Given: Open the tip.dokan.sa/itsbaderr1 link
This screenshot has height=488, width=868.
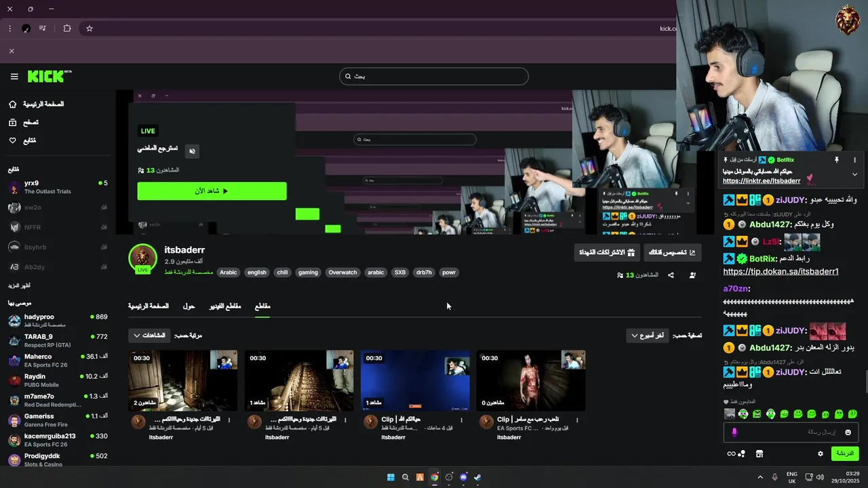Looking at the screenshot, I should click(781, 272).
